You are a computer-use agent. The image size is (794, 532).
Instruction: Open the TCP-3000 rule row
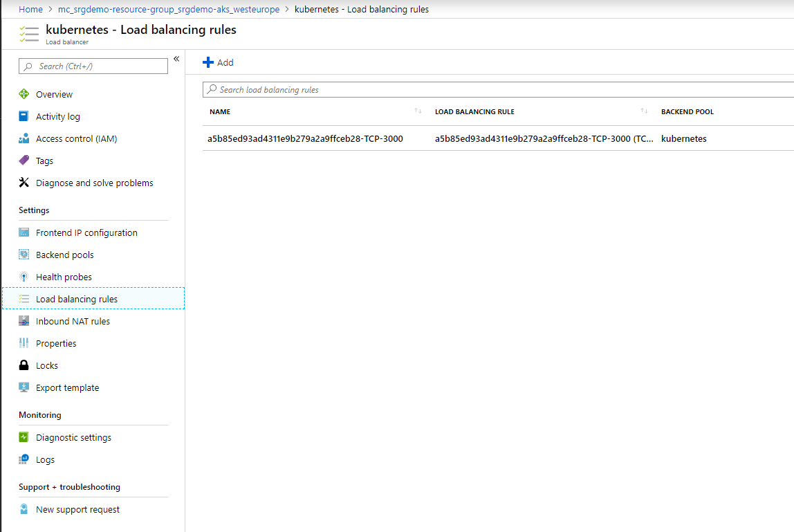pyautogui.click(x=305, y=138)
